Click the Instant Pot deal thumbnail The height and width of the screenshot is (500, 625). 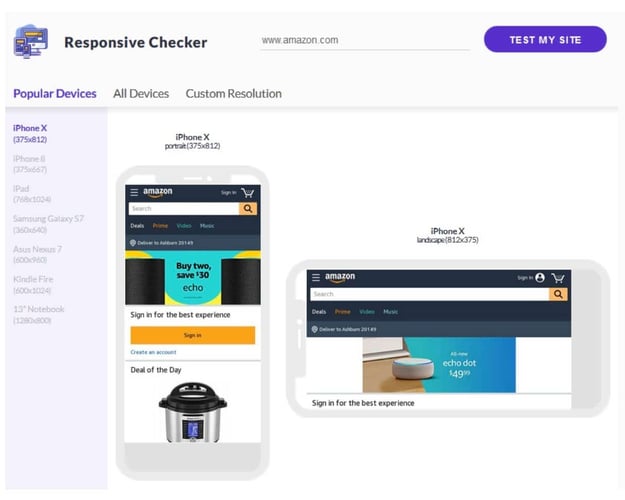coord(193,412)
